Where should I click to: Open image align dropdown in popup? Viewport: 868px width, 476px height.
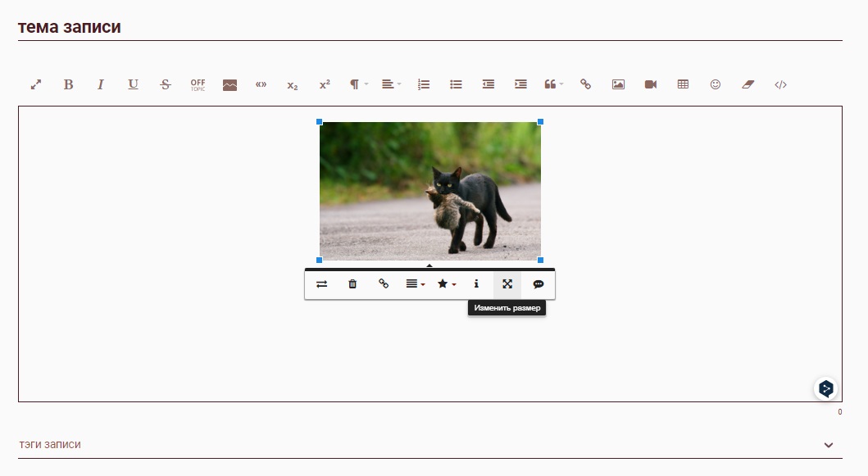coord(416,284)
